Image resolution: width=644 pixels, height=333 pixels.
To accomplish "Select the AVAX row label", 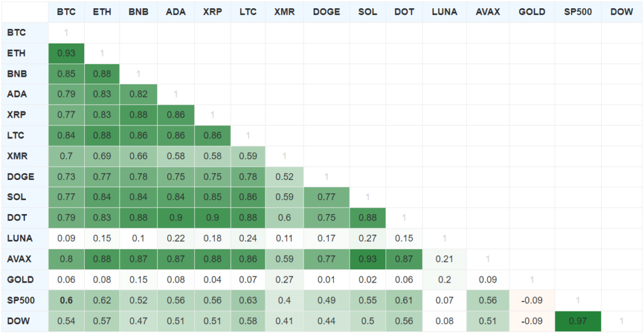I will [x=20, y=259].
